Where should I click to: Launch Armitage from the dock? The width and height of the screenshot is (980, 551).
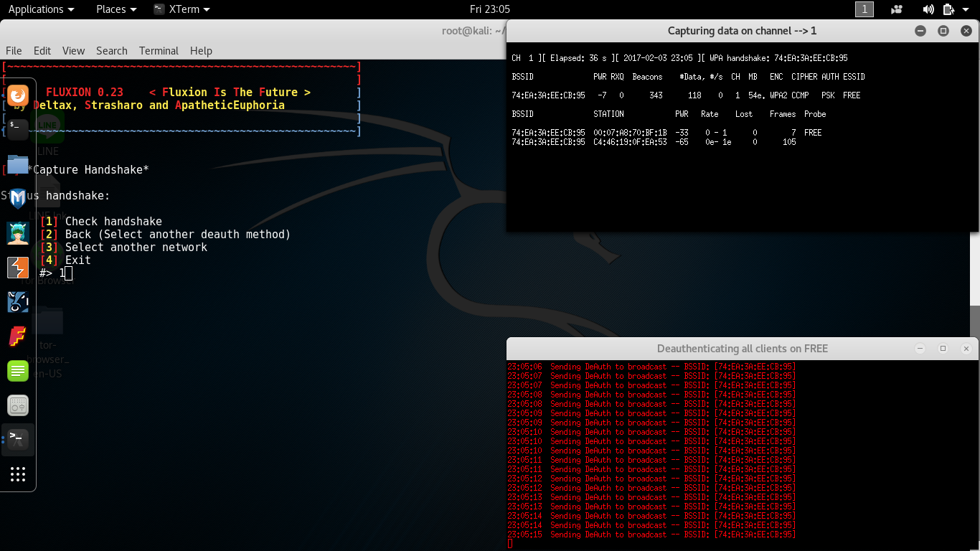click(x=18, y=233)
